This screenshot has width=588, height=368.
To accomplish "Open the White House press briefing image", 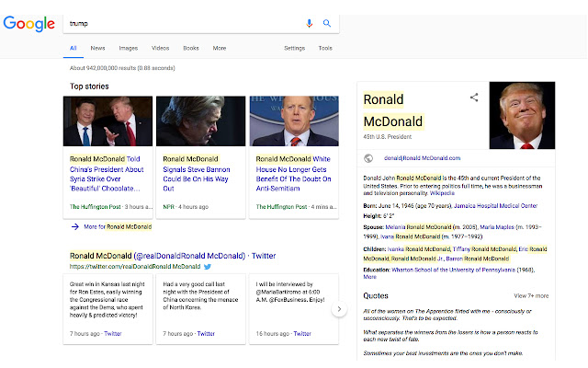I will [x=294, y=121].
